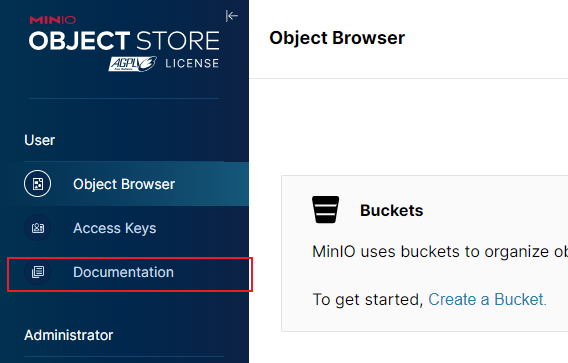568x363 pixels.
Task: Collapse the sidebar using the arrow icon
Action: (231, 16)
